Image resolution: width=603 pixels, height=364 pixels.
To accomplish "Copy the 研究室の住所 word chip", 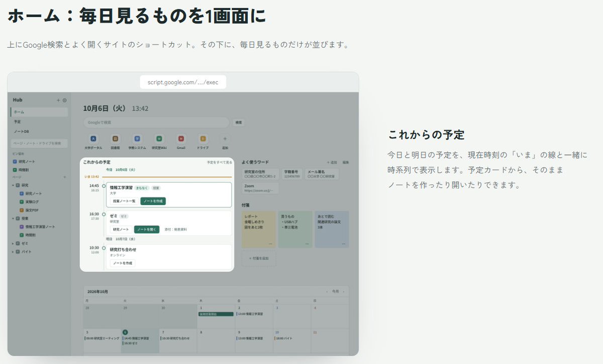I will point(261,174).
